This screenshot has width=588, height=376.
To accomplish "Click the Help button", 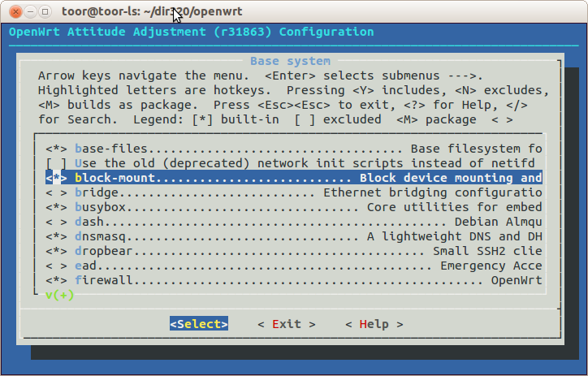I will (374, 324).
